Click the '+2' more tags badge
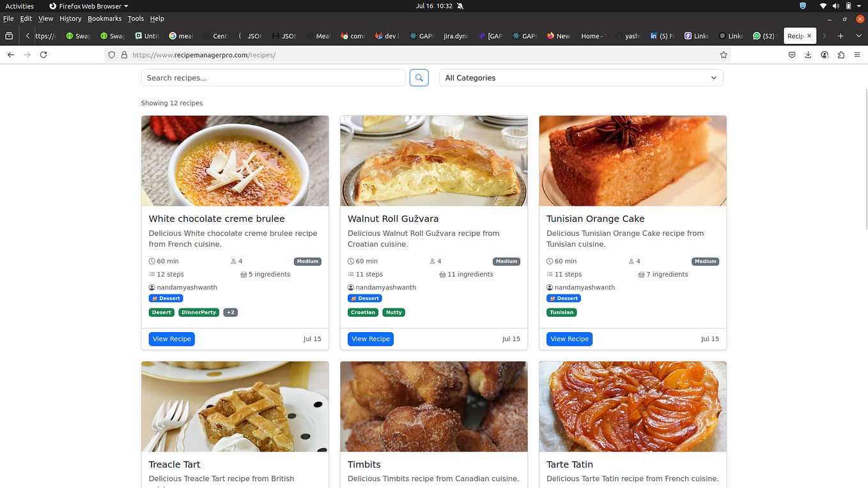Screen dimensions: 868x488 230,312
